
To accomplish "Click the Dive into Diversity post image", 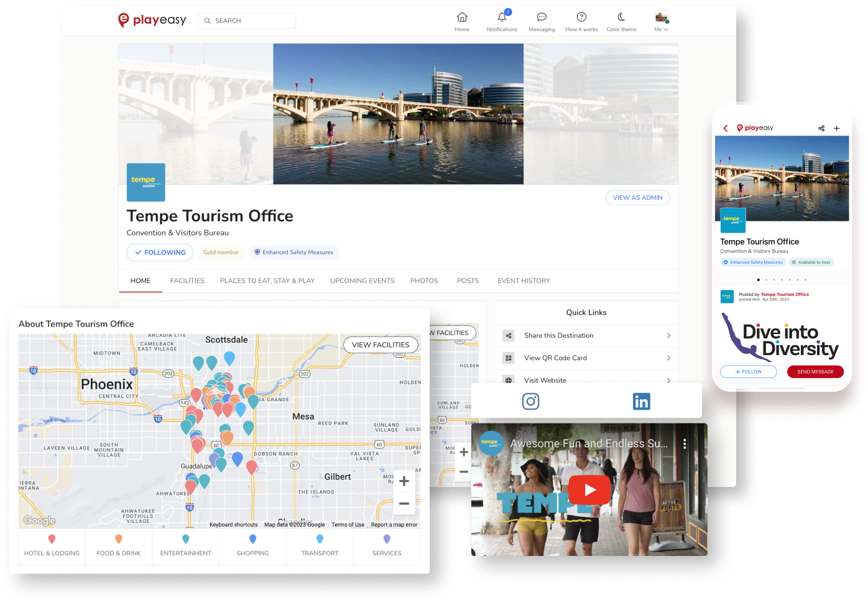I will point(782,336).
